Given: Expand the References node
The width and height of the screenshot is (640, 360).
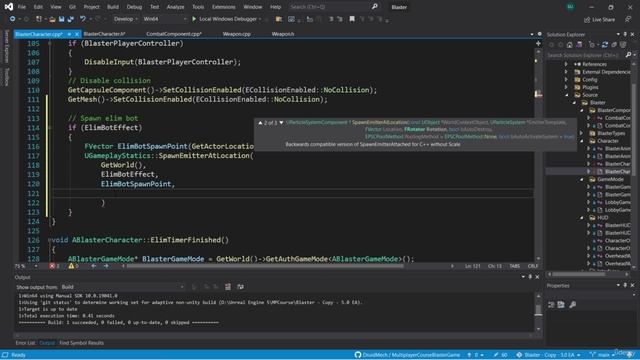Looking at the screenshot, I should tap(566, 64).
